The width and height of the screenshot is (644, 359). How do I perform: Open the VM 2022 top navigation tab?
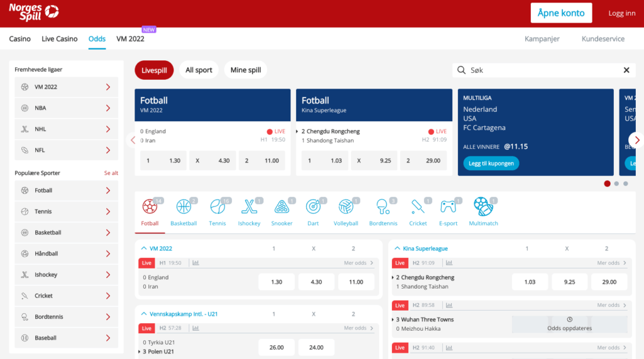[130, 38]
